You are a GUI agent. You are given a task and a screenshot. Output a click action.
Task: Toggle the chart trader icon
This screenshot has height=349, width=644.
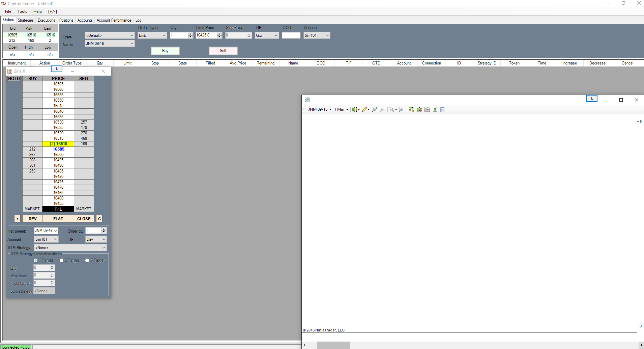pos(411,109)
